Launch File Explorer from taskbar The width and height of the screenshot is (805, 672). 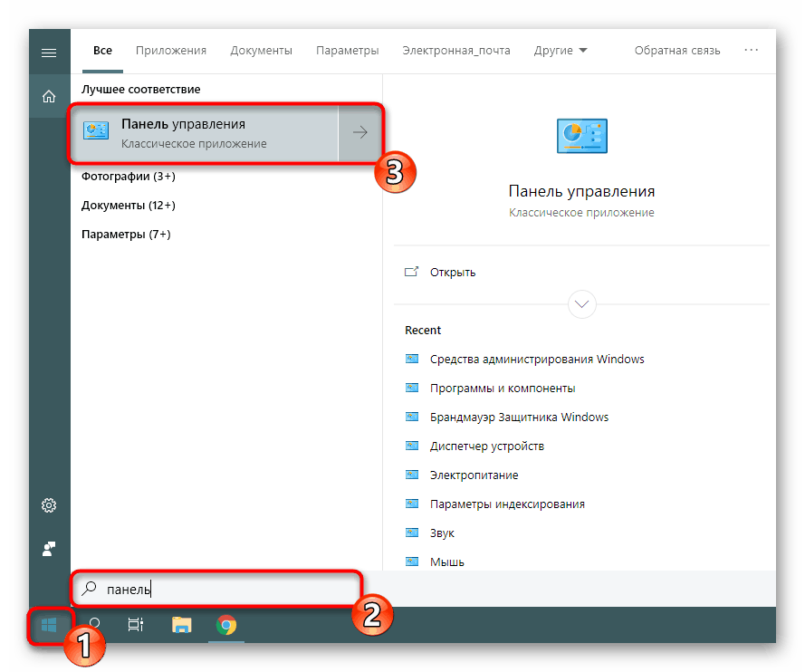point(181,625)
